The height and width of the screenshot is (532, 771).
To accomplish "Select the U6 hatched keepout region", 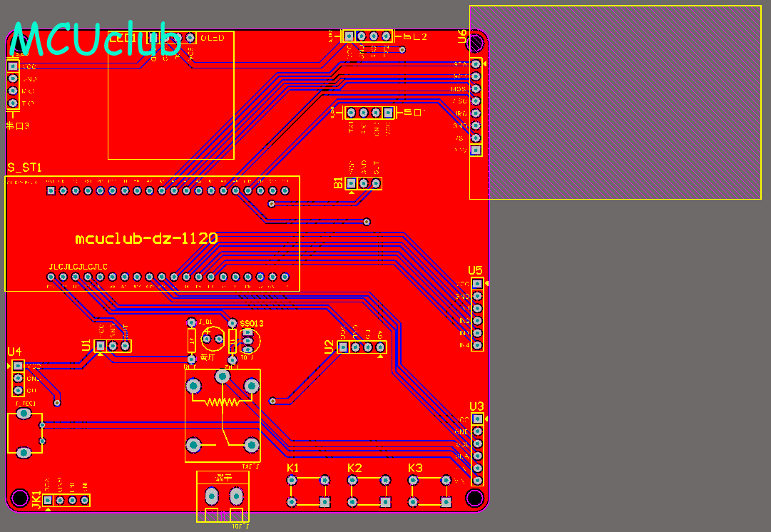I will coord(615,102).
